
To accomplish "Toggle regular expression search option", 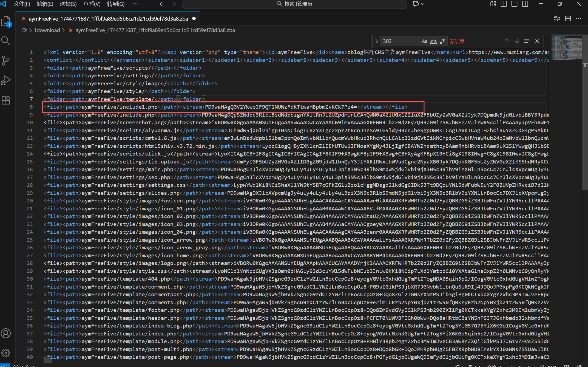I will coord(442,41).
